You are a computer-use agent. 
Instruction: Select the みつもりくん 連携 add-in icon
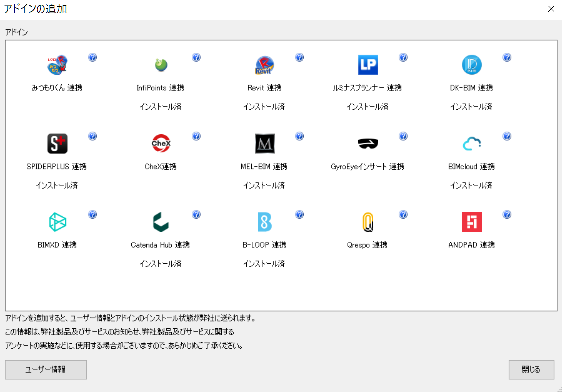[x=57, y=65]
